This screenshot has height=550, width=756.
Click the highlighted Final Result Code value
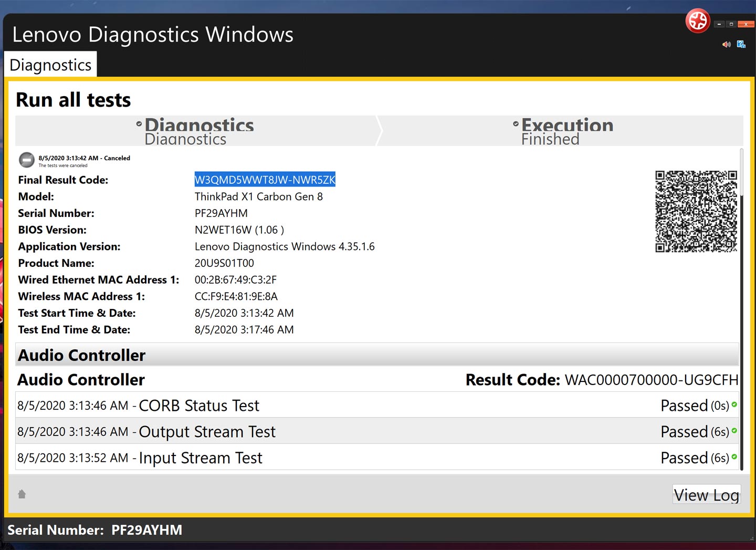(x=265, y=180)
